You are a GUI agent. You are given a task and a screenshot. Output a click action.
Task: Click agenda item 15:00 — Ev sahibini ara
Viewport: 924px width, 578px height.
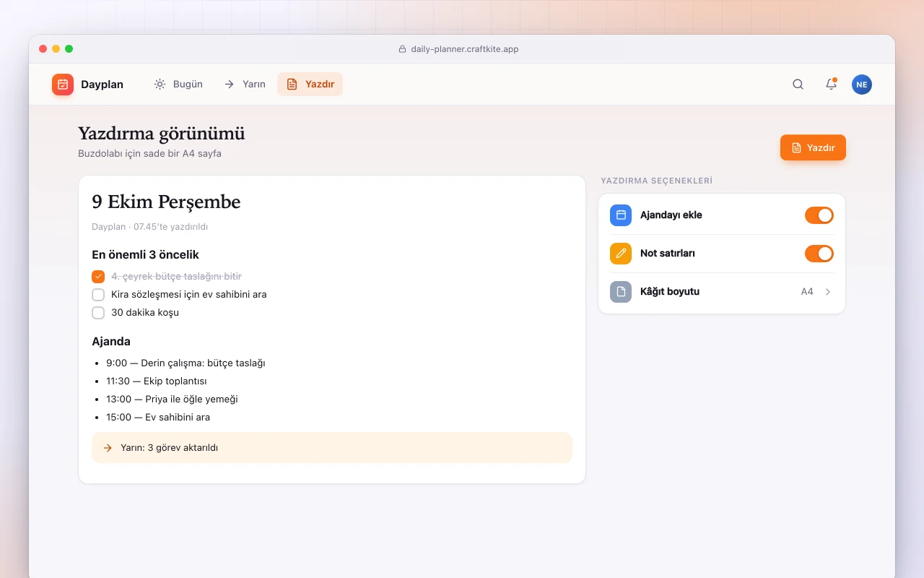[x=158, y=418]
